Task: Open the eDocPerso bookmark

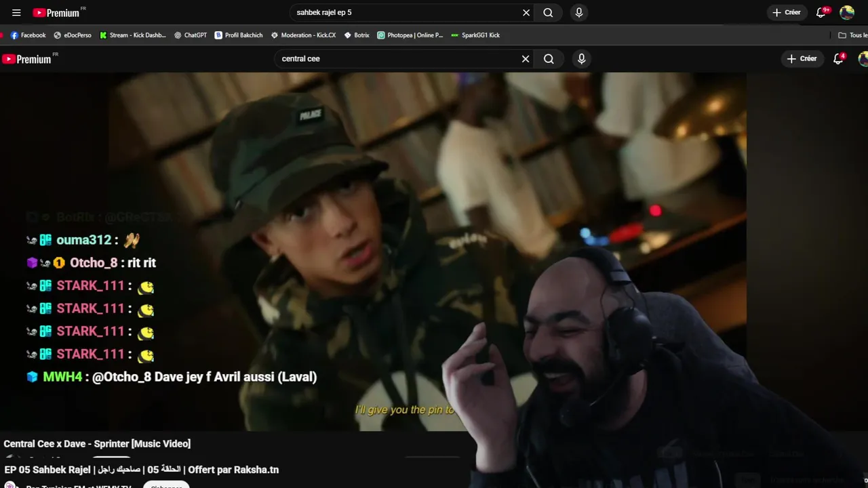Action: 72,35
